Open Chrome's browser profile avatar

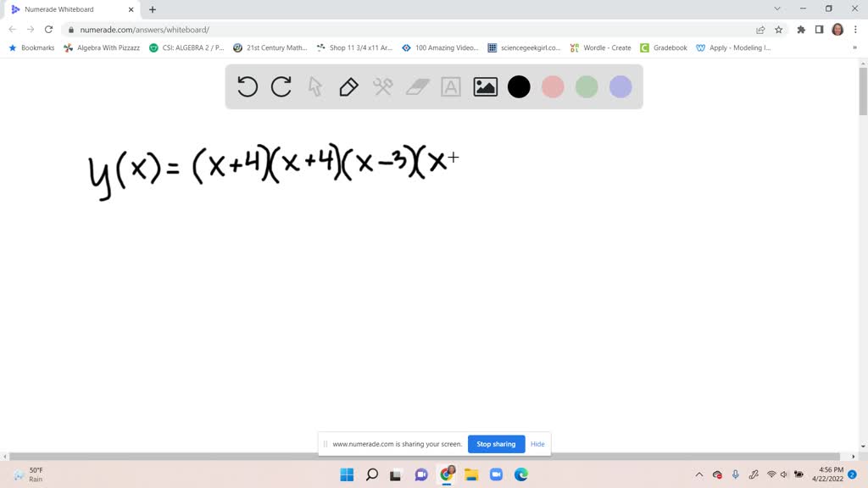[x=837, y=28]
